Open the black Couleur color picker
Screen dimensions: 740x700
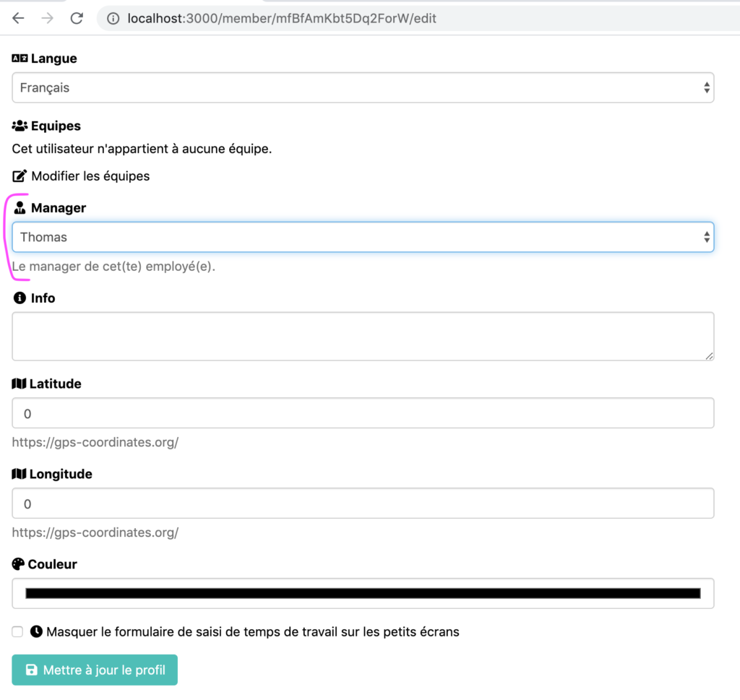coord(363,594)
